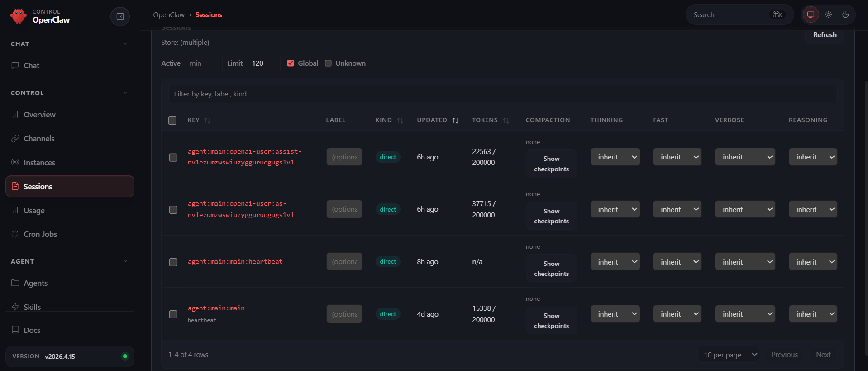Open the Channels page in sidebar

click(x=39, y=139)
